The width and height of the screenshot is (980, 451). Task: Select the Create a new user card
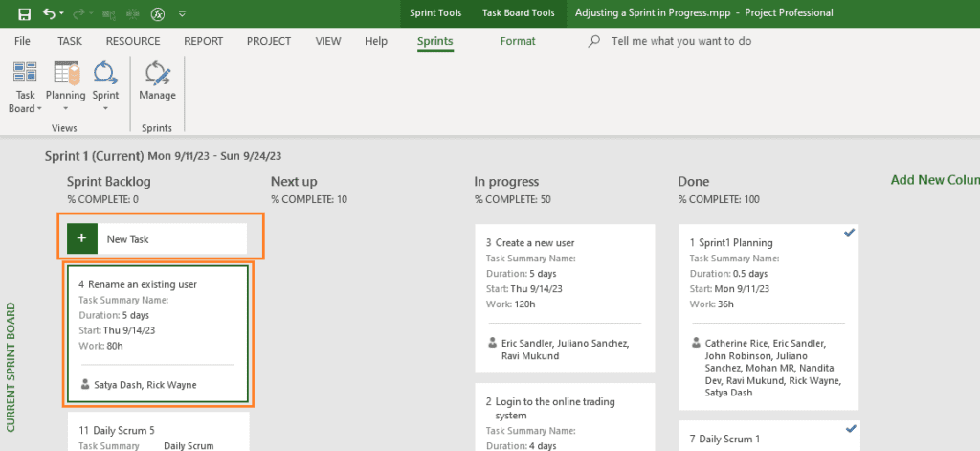pyautogui.click(x=565, y=299)
